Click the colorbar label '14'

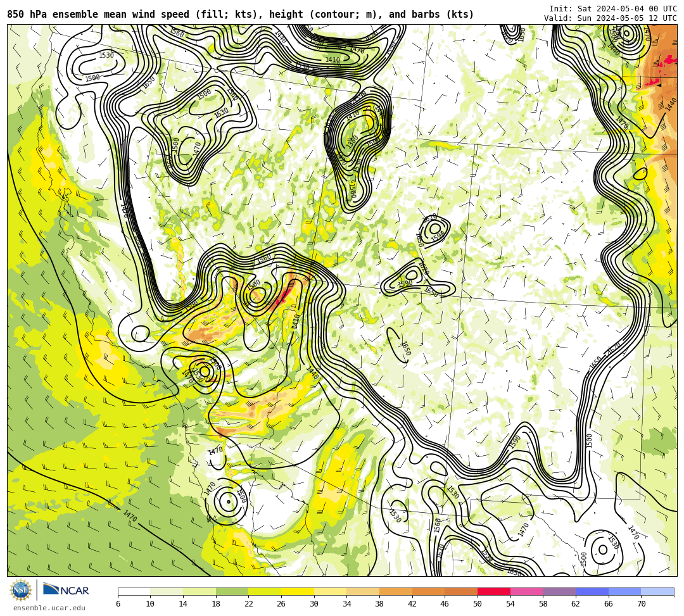[183, 604]
